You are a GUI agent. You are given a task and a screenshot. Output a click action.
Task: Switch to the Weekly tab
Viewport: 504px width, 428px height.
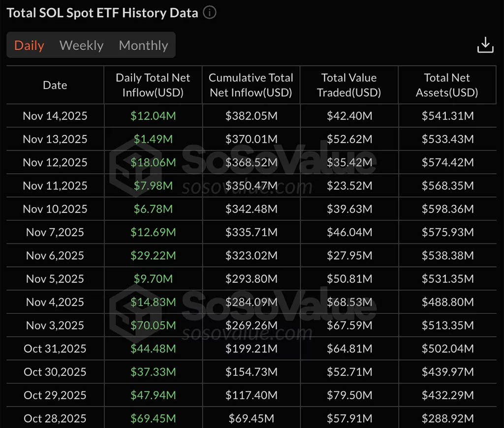click(81, 45)
